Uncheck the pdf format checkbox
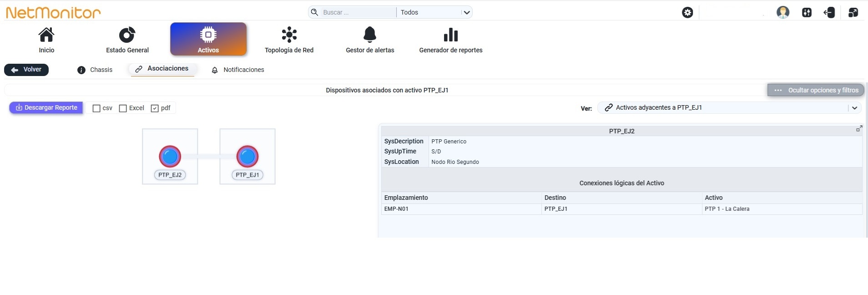The image size is (868, 295). tap(155, 108)
